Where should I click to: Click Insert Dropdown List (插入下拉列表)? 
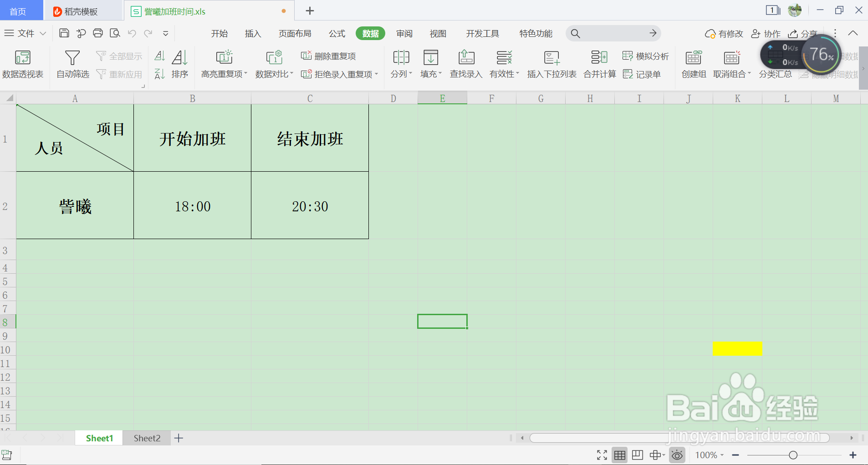tap(551, 64)
